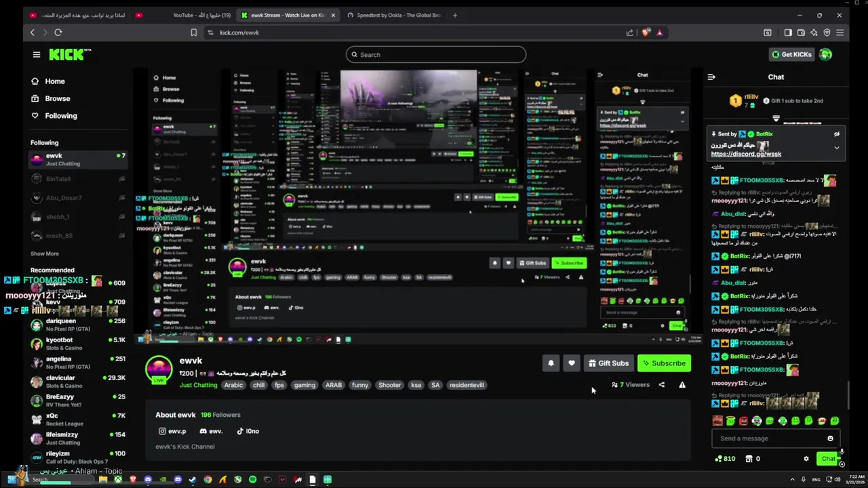Open the Discord link ewv.
The width and height of the screenshot is (868, 488).
tap(211, 431)
